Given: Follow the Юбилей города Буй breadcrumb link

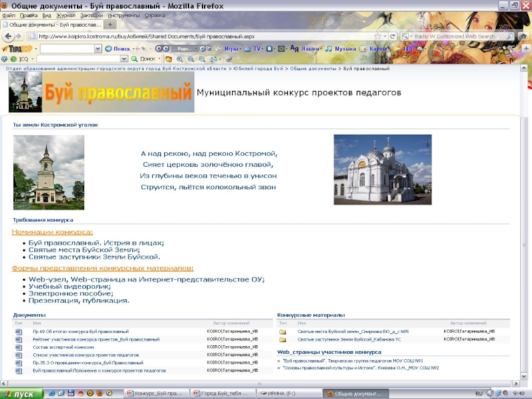Looking at the screenshot, I should [258, 68].
